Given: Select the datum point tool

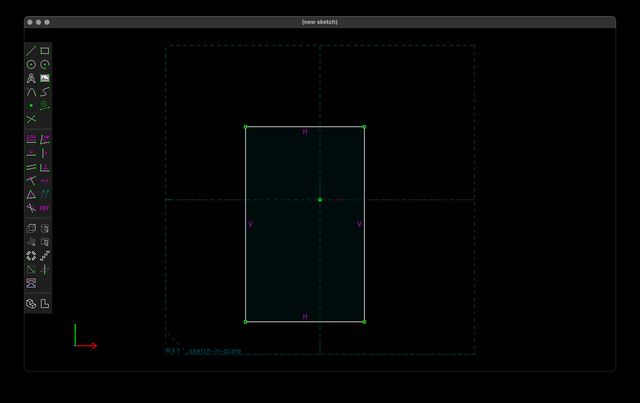Looking at the screenshot, I should point(31,105).
